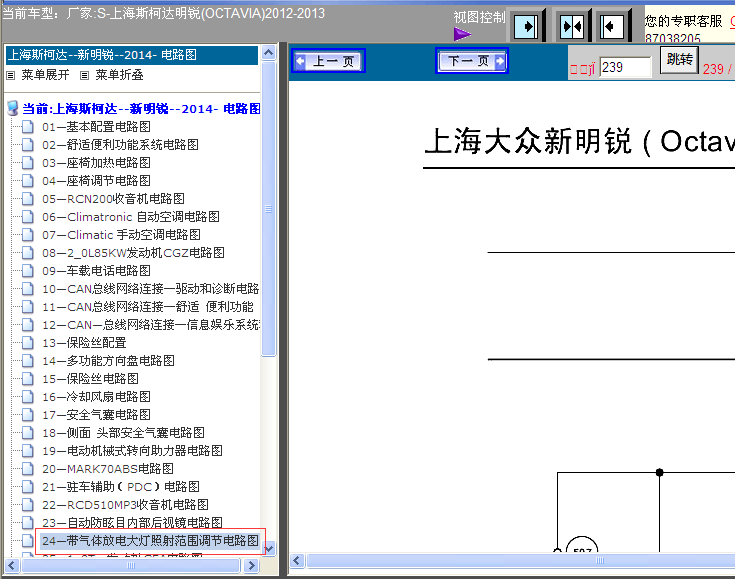Open 08—2_0L85KW发动机CGZ电路图
Viewport: 735px width, 579px height.
click(133, 253)
